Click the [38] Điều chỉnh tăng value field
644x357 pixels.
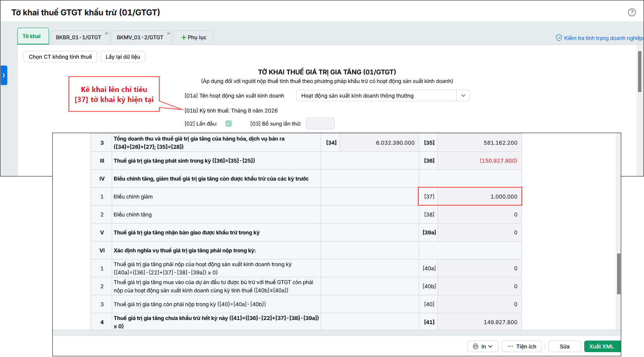click(x=480, y=215)
